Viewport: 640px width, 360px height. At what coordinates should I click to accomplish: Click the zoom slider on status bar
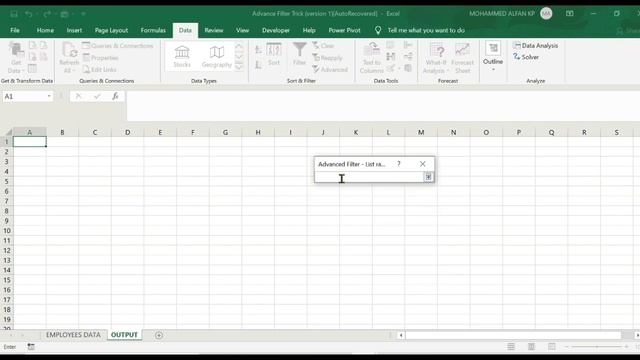coord(597,347)
